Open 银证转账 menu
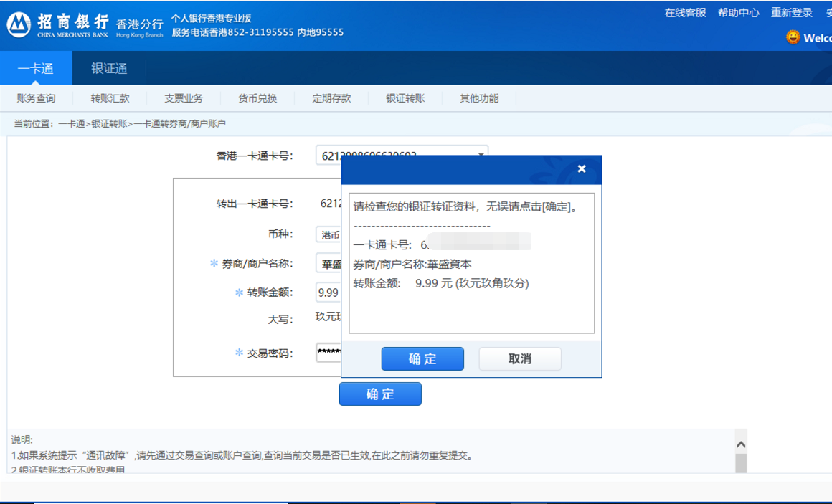 [x=405, y=98]
